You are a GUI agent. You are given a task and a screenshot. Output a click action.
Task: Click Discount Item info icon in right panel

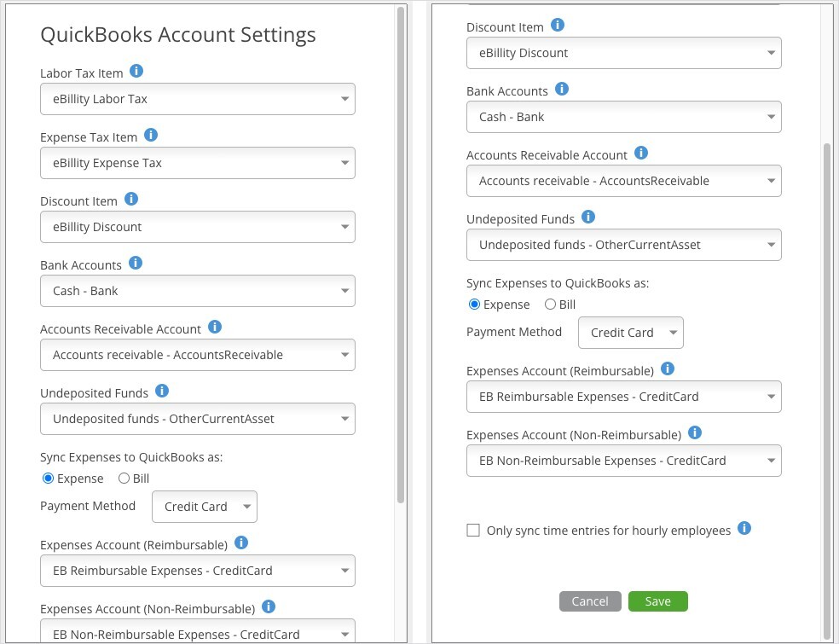coord(558,25)
